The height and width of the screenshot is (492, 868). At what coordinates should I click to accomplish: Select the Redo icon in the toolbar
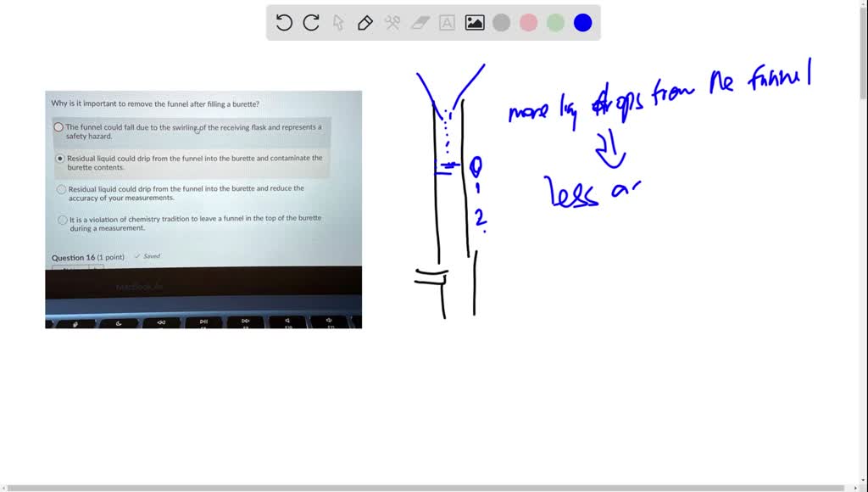(x=310, y=23)
